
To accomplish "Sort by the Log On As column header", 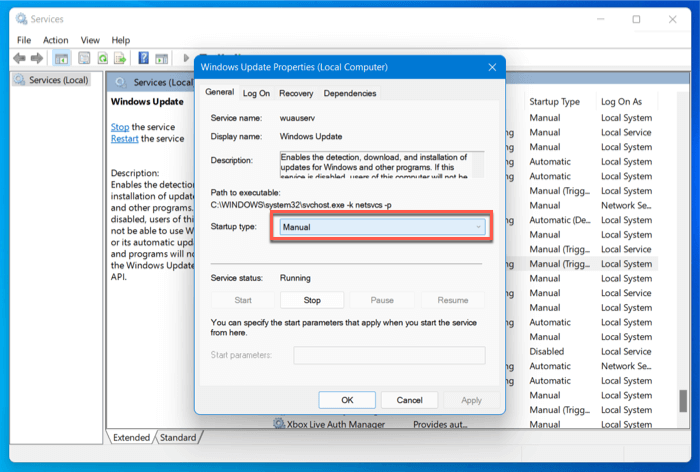I will pyautogui.click(x=621, y=102).
